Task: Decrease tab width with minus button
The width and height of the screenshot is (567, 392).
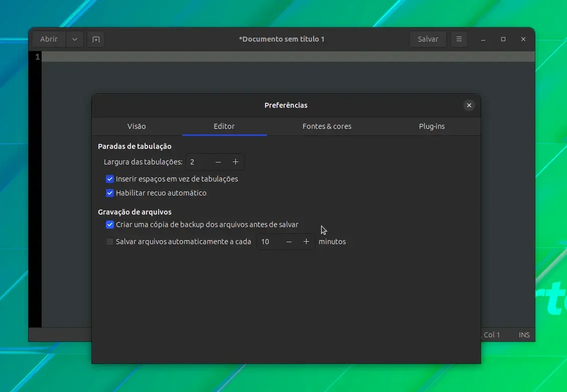Action: pos(218,162)
